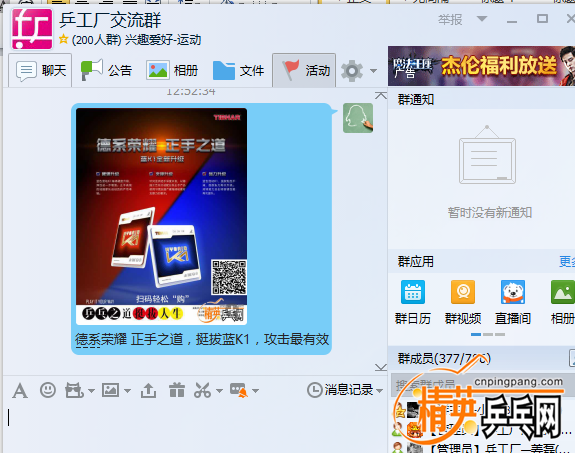Click the screenshot scissors icon

202,390
